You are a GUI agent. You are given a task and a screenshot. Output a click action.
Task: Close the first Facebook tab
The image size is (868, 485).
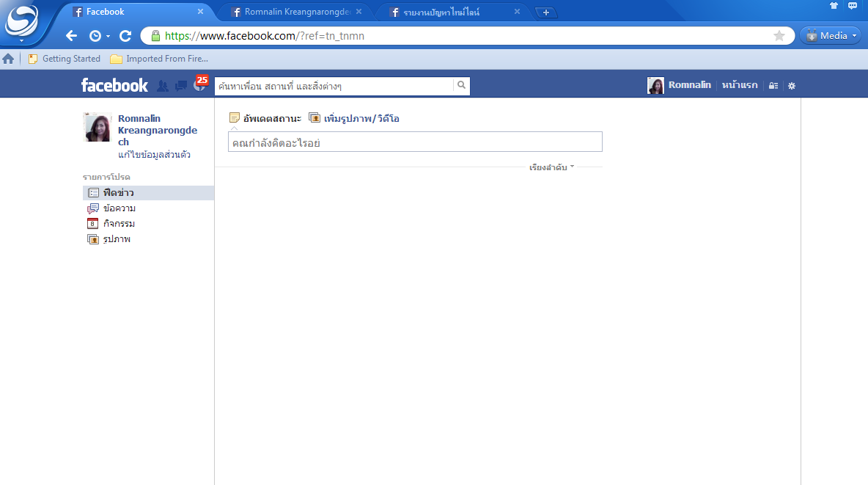pyautogui.click(x=200, y=12)
